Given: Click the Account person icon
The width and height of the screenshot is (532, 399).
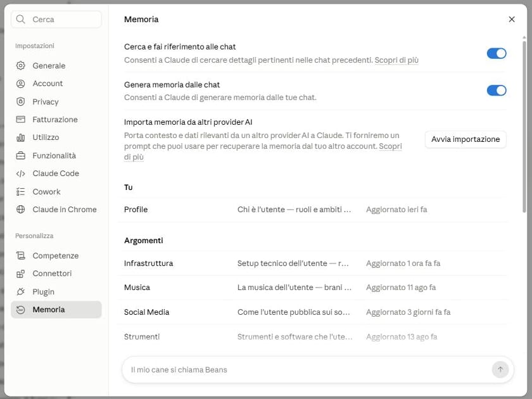Looking at the screenshot, I should pos(21,84).
